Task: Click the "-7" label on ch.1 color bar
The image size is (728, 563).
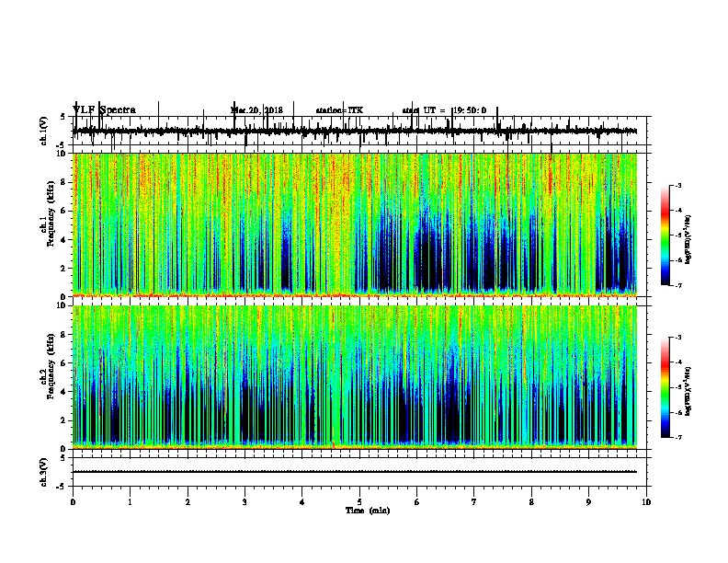Action: (x=678, y=285)
